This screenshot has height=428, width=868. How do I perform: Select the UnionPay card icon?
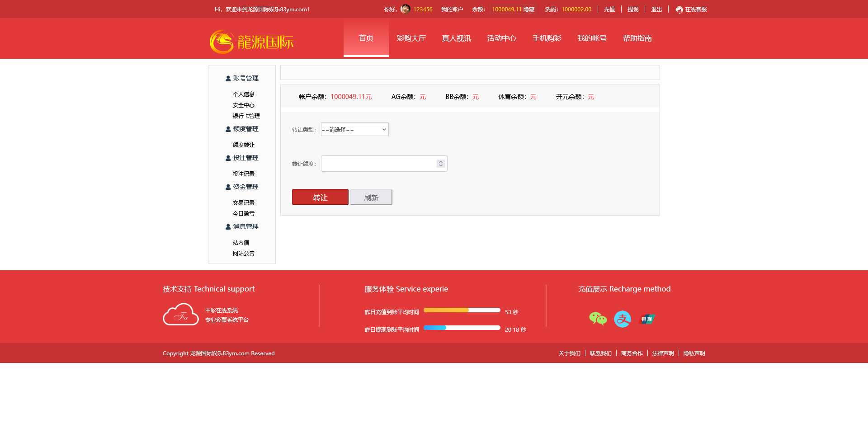pos(647,319)
